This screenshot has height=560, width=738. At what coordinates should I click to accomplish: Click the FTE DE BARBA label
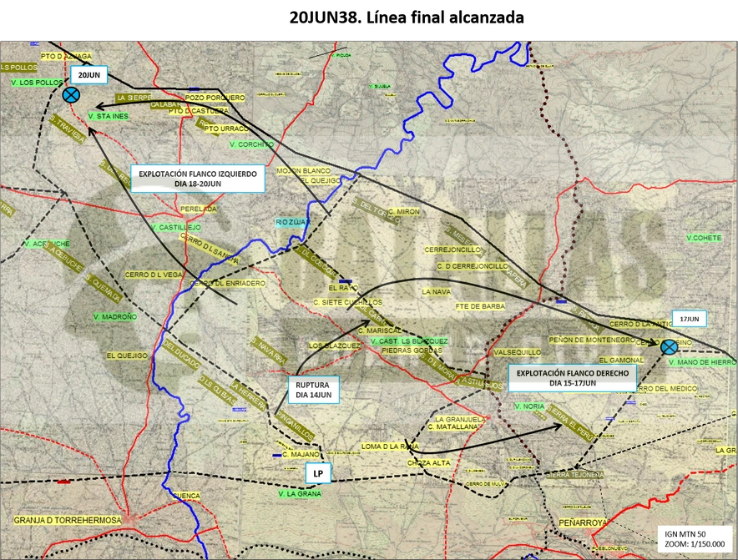(x=480, y=306)
